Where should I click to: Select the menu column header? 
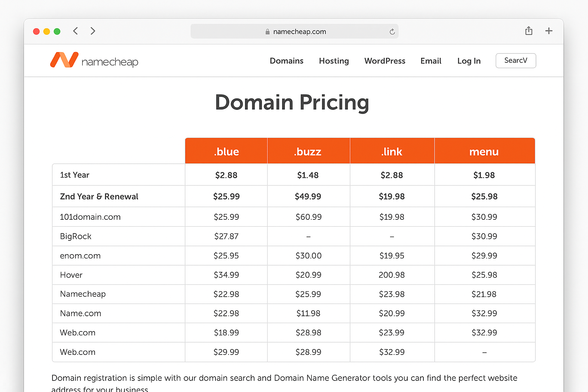click(484, 151)
